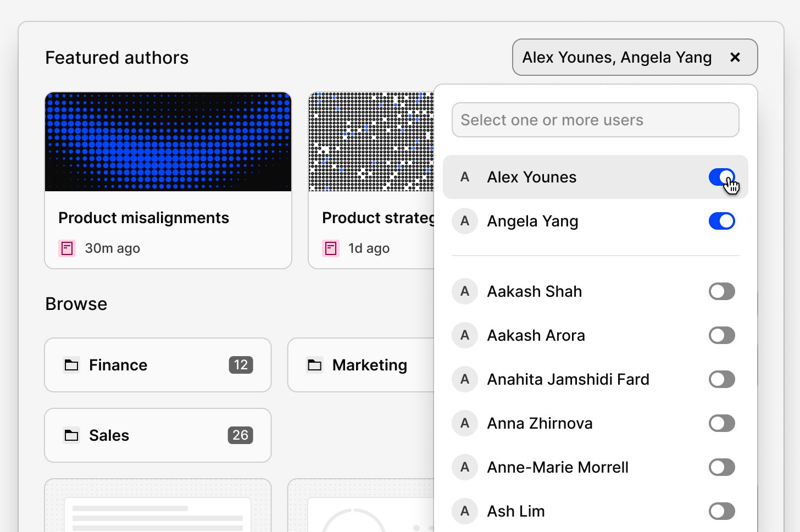Screen dimensions: 800x532
Task: Click the avatar icon beside Ash Lim
Action: click(465, 511)
